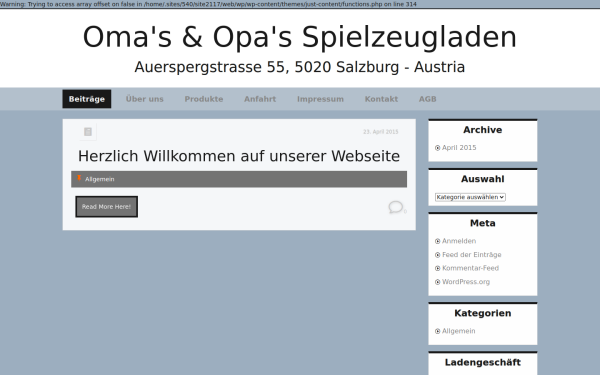Open the Produkte menu item

coord(204,99)
